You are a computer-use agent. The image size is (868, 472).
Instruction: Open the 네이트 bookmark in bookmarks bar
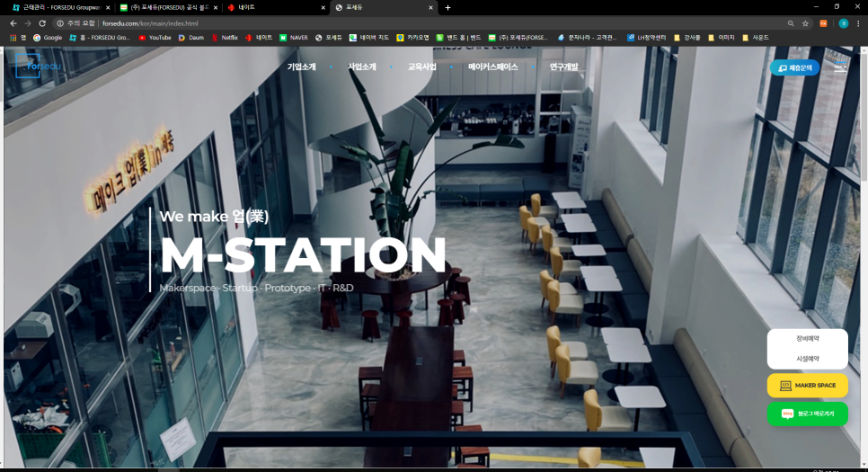(259, 38)
